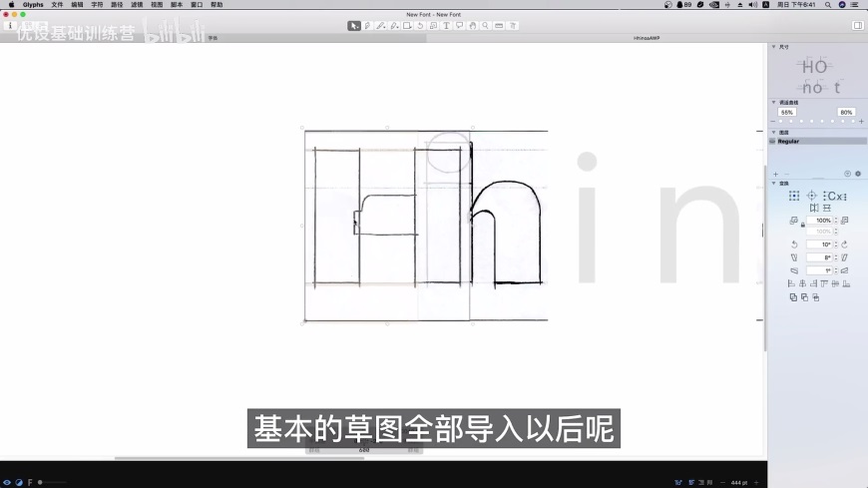Viewport: 868px width, 488px height.
Task: Select the Pencil tool in toolbar
Action: click(x=381, y=26)
